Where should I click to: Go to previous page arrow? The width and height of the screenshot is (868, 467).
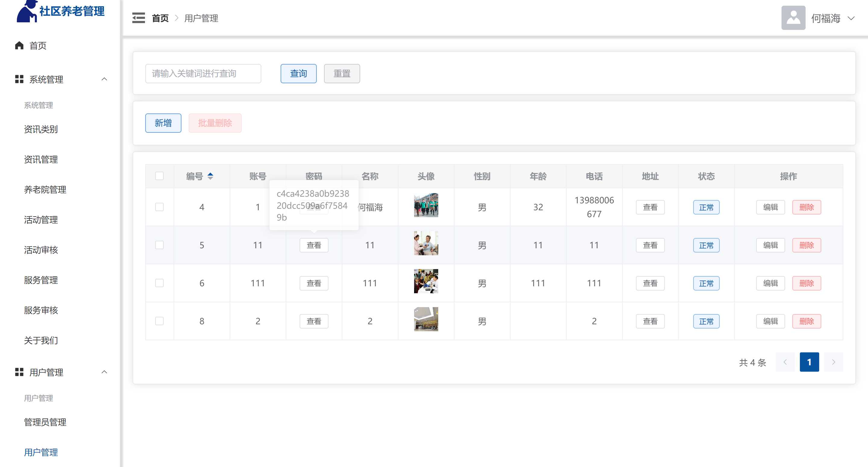(x=785, y=362)
